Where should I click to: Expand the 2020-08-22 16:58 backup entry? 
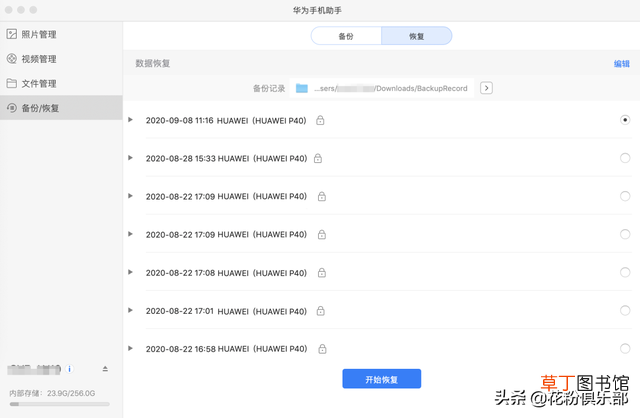pos(130,348)
